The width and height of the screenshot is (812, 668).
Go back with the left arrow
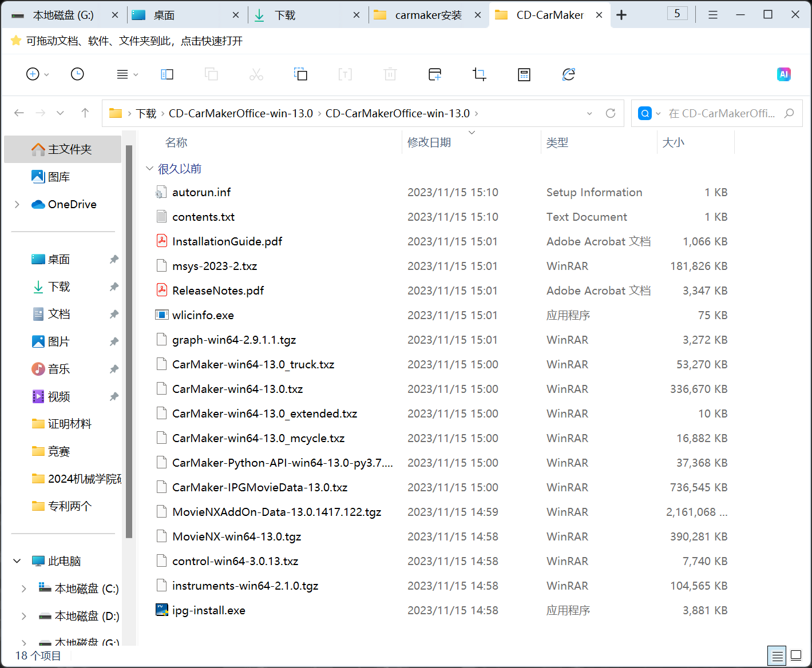19,113
